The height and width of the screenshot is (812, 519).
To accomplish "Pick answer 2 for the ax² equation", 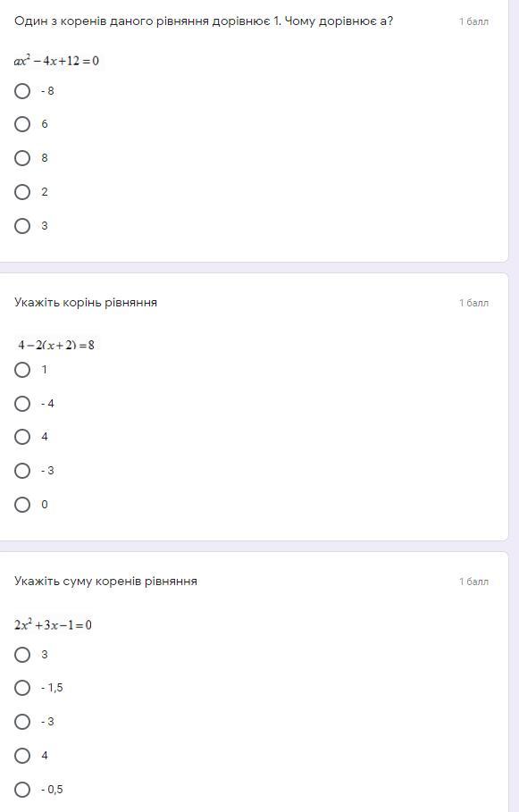I will pyautogui.click(x=22, y=192).
